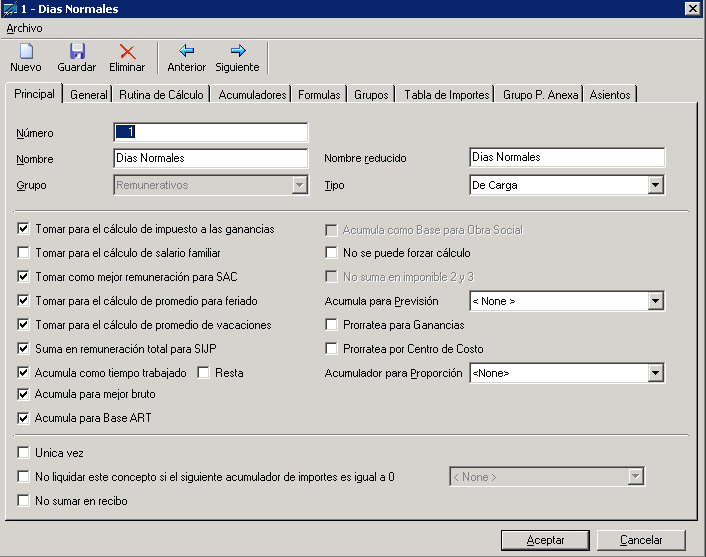Open the Tipo dropdown
Viewport: 706px width, 557px height.
coord(655,185)
